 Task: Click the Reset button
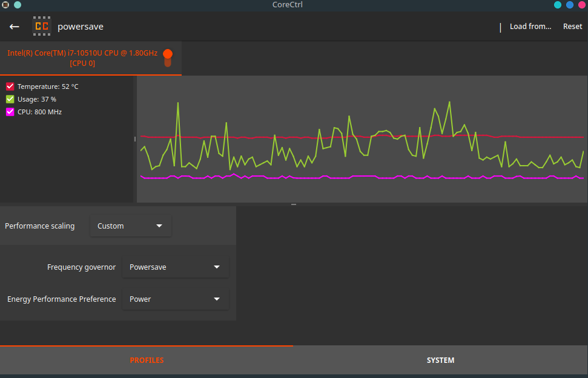[x=573, y=27]
